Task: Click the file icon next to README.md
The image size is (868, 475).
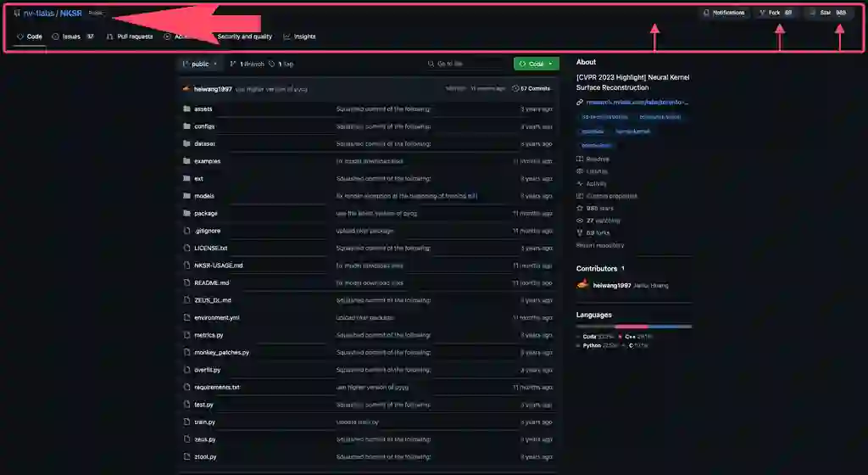Action: pos(186,283)
